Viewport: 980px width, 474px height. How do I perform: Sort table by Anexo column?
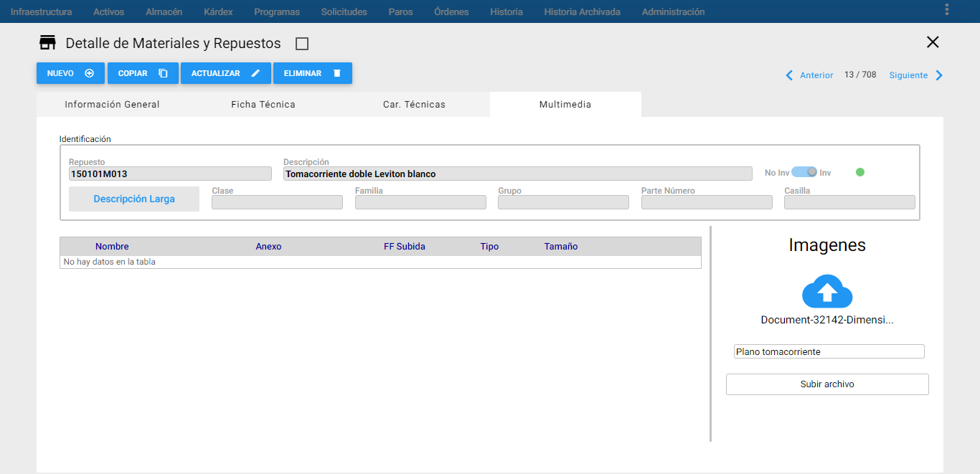(x=268, y=247)
